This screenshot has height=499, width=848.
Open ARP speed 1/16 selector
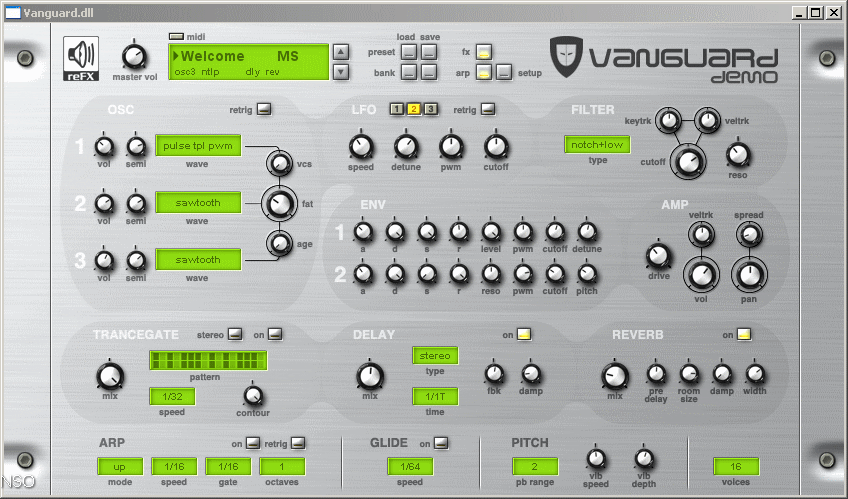174,467
